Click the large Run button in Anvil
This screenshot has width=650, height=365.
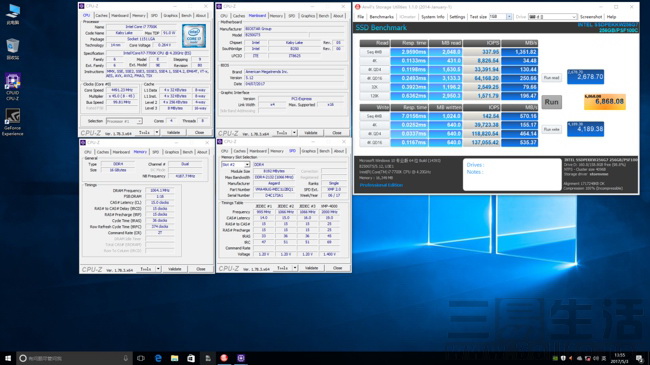tap(551, 102)
